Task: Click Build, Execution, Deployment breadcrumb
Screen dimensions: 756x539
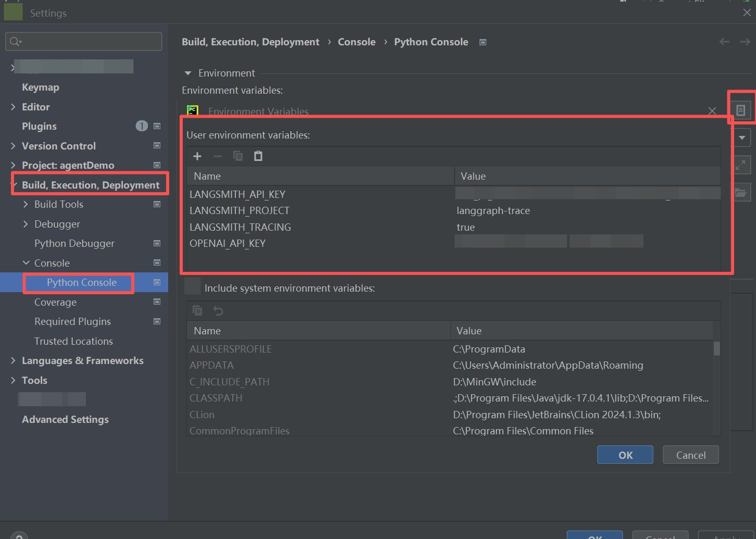Action: pos(250,42)
